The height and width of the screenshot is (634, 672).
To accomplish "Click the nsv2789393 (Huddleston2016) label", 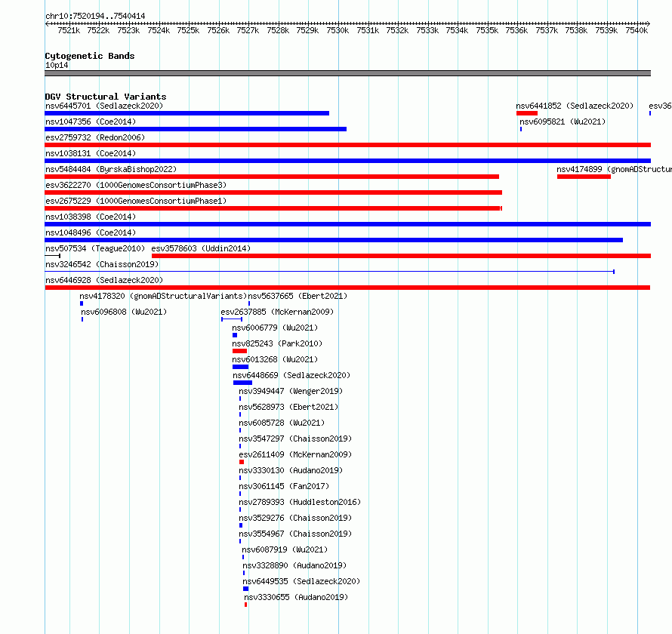I will click(x=300, y=502).
